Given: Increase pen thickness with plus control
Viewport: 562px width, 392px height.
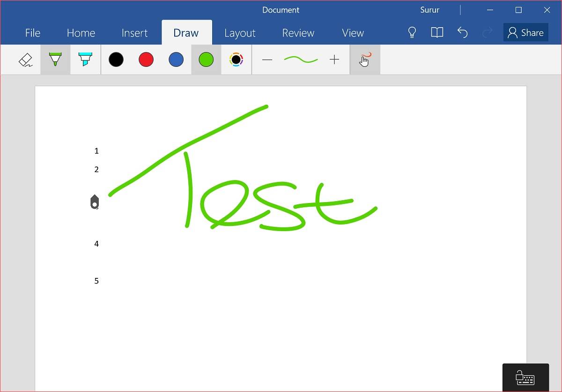Looking at the screenshot, I should pyautogui.click(x=334, y=59).
